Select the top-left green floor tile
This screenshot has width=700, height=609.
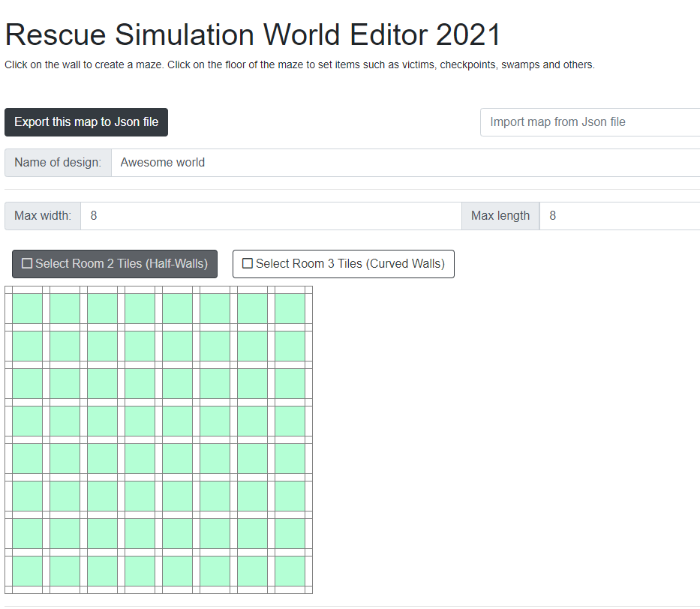tap(27, 308)
